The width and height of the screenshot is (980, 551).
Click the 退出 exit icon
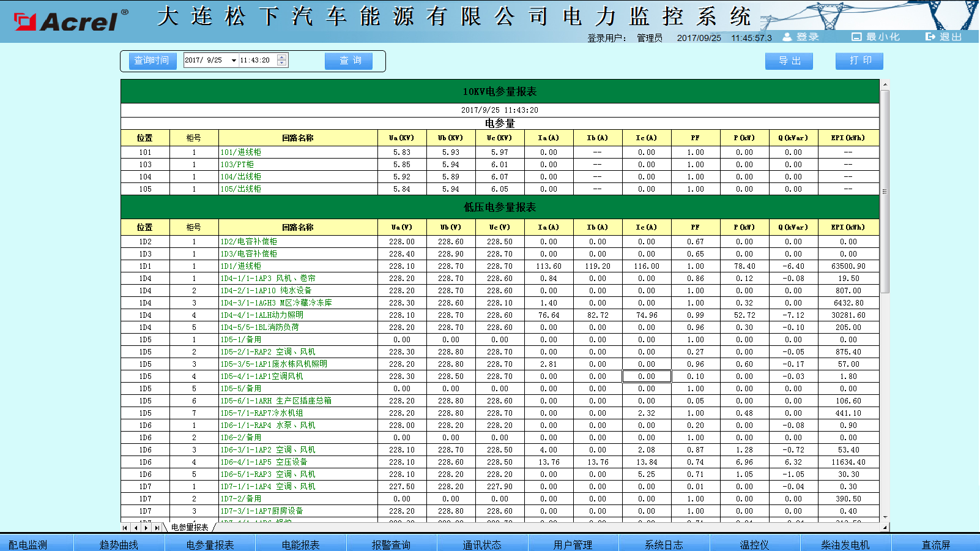(930, 37)
